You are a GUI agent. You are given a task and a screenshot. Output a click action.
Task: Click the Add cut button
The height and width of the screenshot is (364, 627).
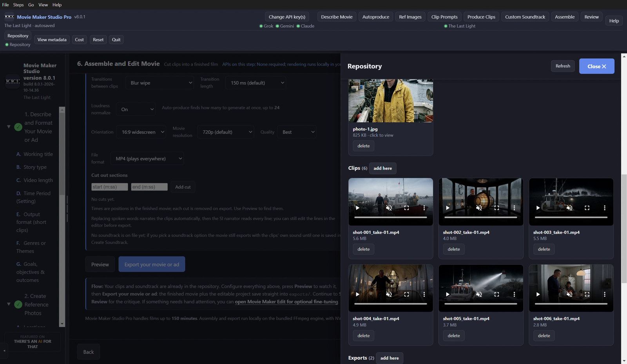pos(183,187)
